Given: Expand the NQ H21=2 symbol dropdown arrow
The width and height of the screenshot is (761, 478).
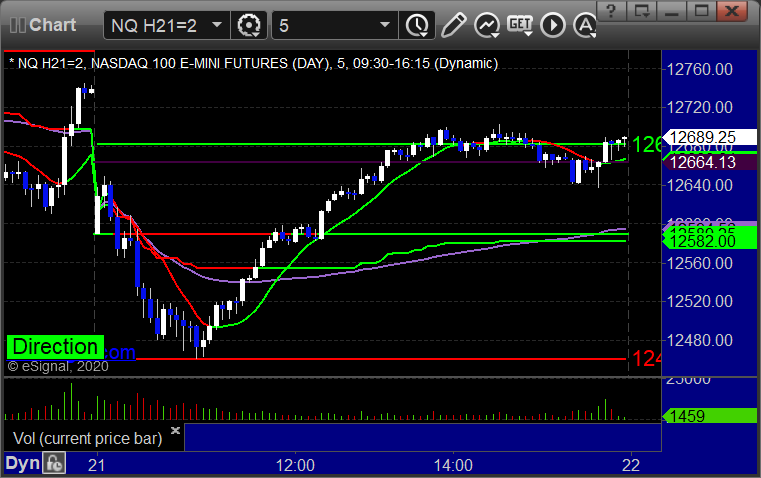Looking at the screenshot, I should (x=217, y=24).
